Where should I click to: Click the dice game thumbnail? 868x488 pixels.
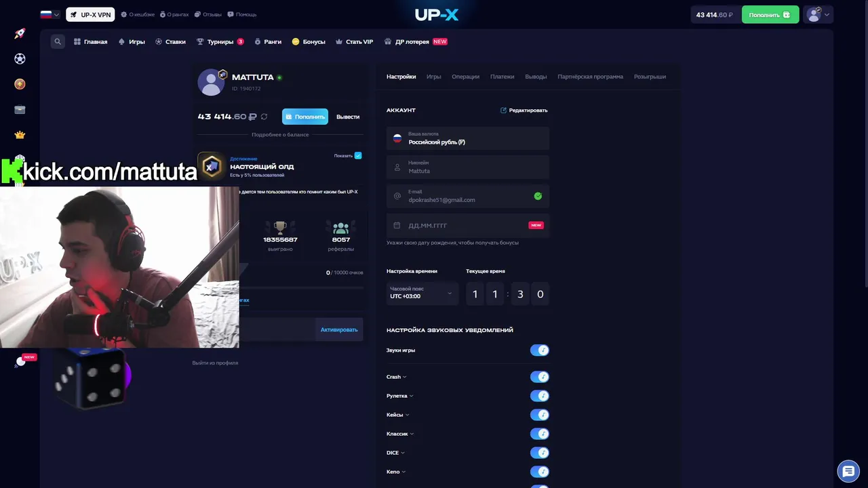click(91, 379)
